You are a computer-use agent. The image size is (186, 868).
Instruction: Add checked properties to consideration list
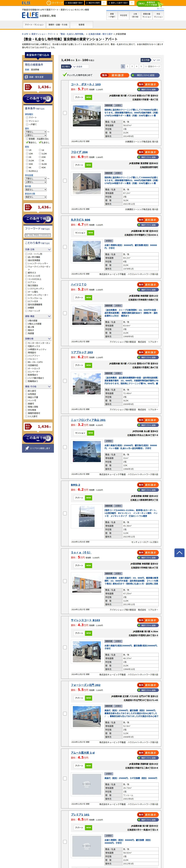point(145,75)
